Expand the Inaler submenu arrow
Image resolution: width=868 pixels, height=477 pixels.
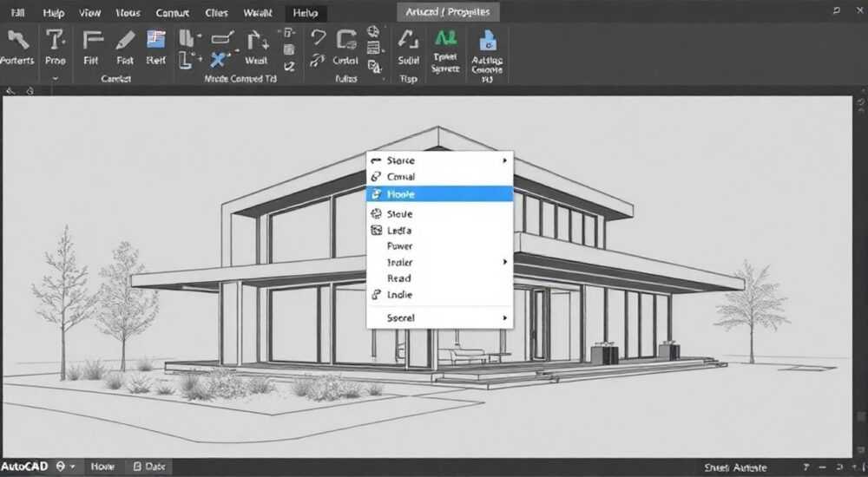coord(504,262)
